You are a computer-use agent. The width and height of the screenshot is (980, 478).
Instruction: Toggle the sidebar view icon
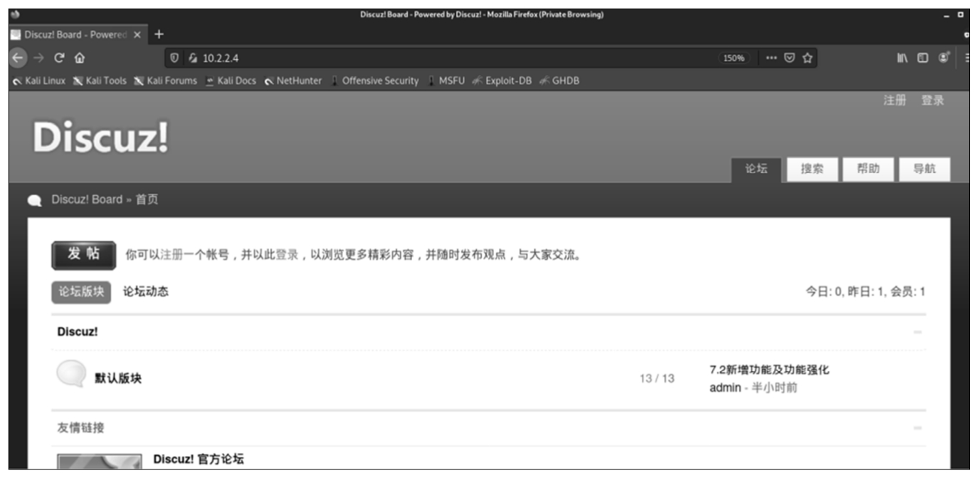[x=922, y=58]
